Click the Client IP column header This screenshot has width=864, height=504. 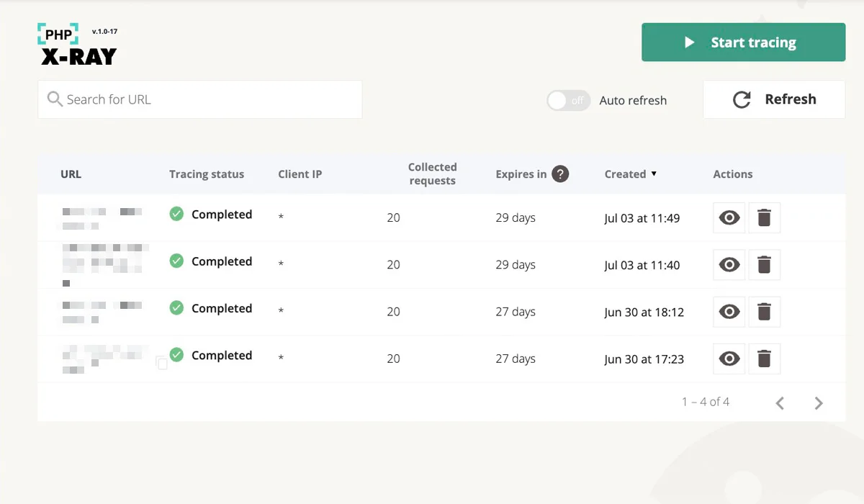tap(300, 174)
